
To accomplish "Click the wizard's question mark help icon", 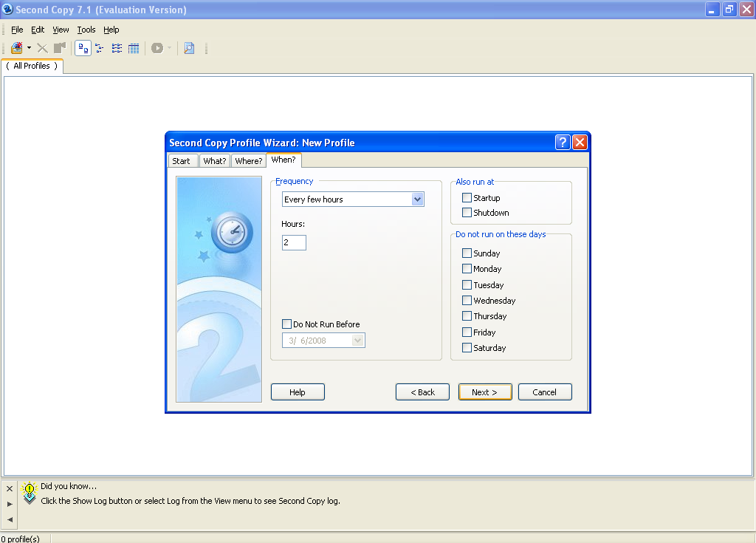I will click(562, 143).
